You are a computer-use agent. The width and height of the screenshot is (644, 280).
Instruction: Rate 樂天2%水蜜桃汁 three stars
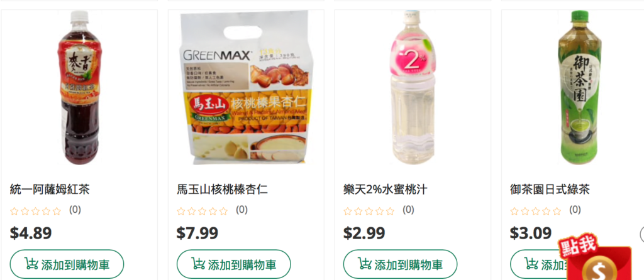(x=369, y=211)
